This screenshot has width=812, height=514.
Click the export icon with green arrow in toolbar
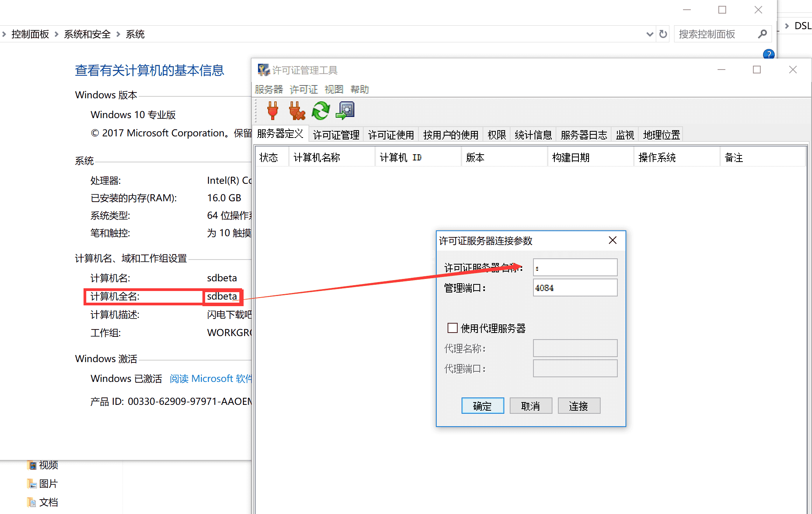click(x=345, y=111)
